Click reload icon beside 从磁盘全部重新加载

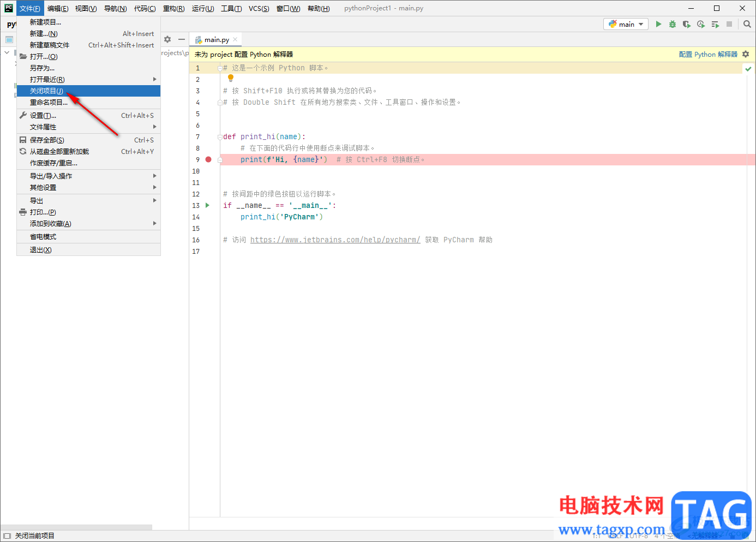pyautogui.click(x=23, y=151)
